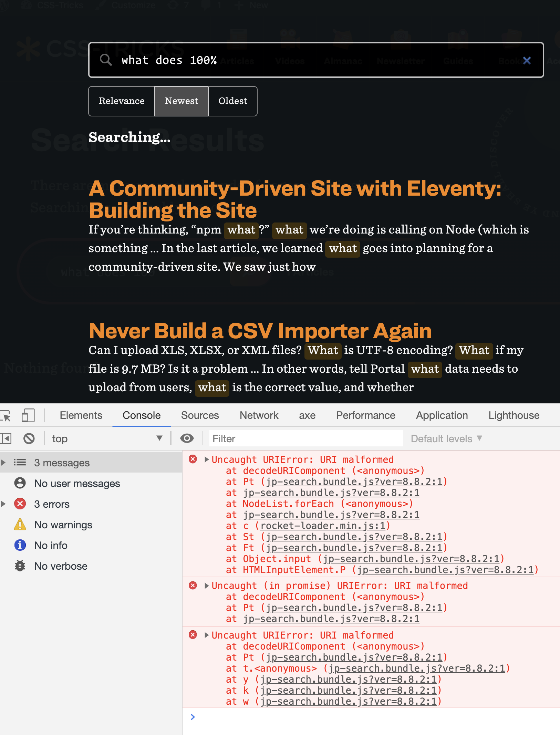560x735 pixels.
Task: Click the blue info icon
Action: [x=20, y=545]
